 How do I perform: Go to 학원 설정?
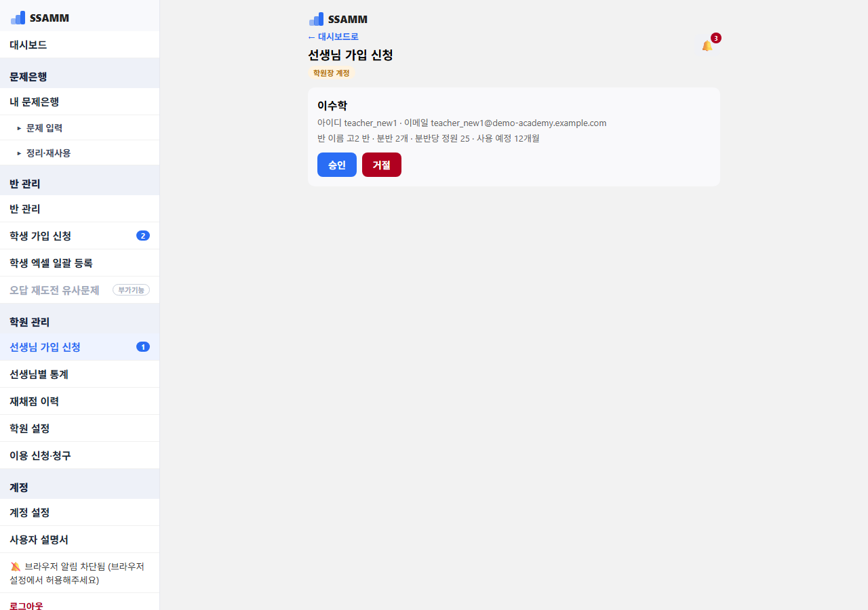tap(79, 428)
